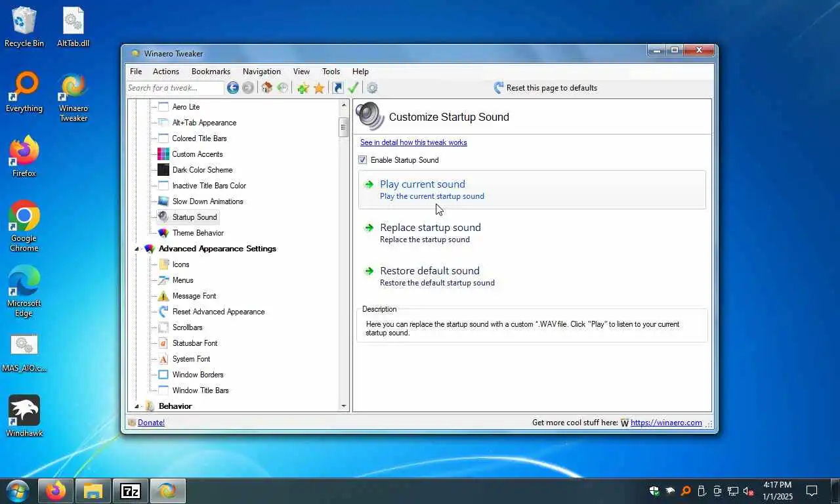Screen dimensions: 840x504
Task: Open the View menu
Action: click(x=301, y=72)
